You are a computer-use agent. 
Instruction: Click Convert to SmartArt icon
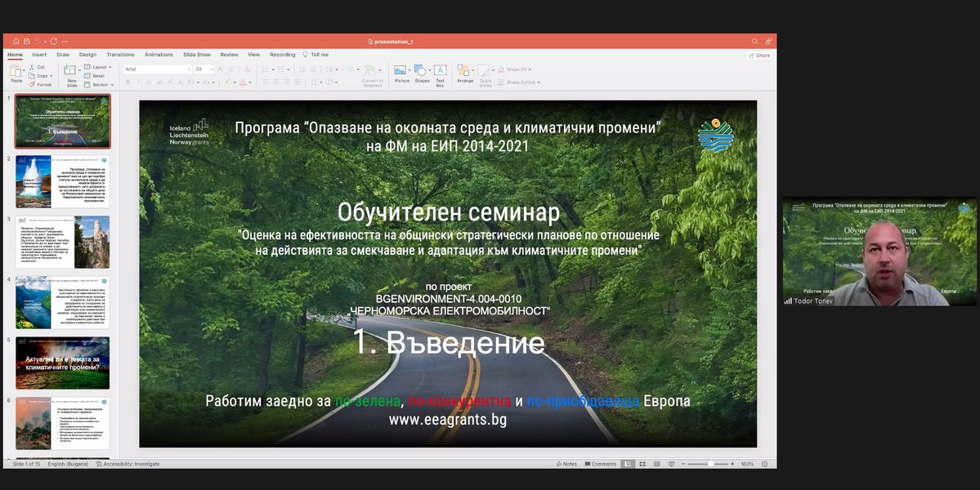[371, 70]
